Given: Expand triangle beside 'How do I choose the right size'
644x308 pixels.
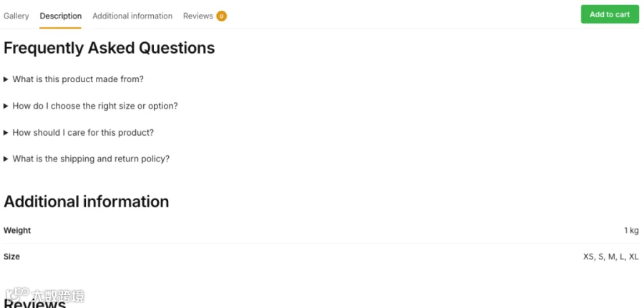Looking at the screenshot, I should point(6,106).
